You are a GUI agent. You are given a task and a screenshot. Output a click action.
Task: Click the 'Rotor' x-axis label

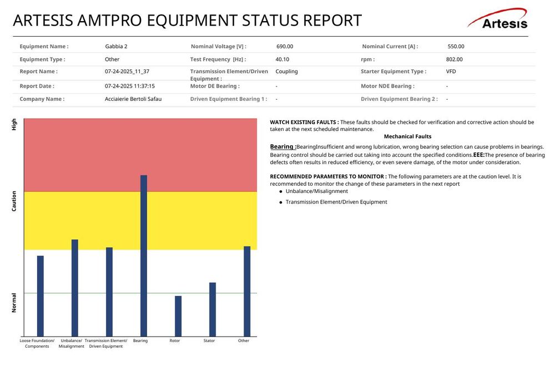(x=174, y=341)
